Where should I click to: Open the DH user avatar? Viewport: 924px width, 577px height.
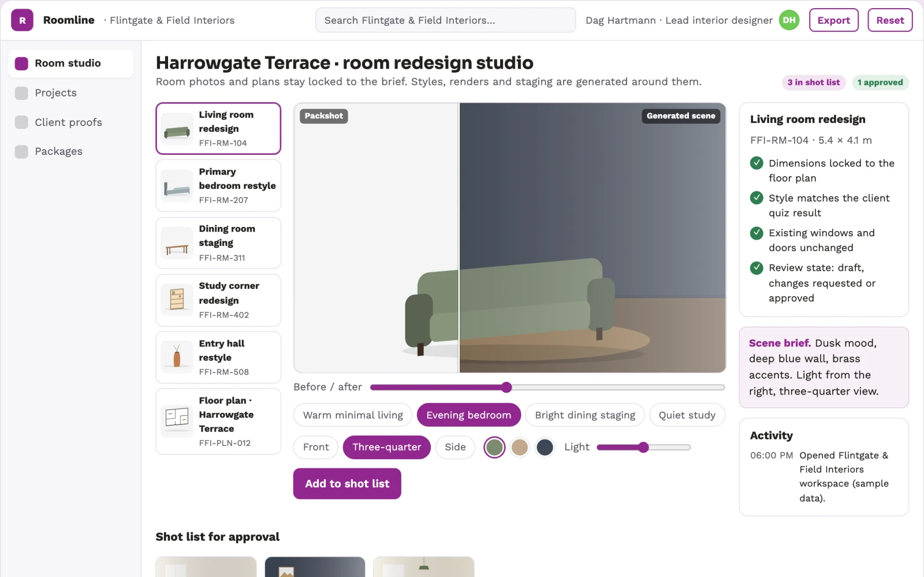(x=789, y=20)
